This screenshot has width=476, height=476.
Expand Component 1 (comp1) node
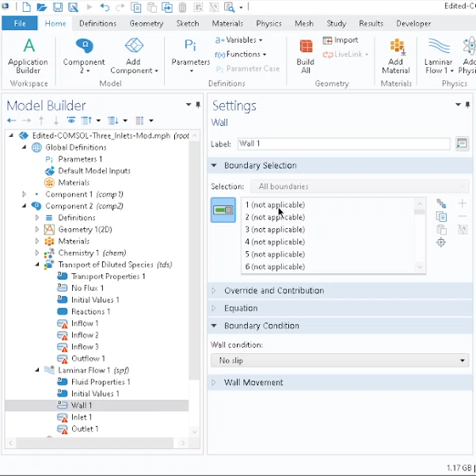pyautogui.click(x=25, y=194)
